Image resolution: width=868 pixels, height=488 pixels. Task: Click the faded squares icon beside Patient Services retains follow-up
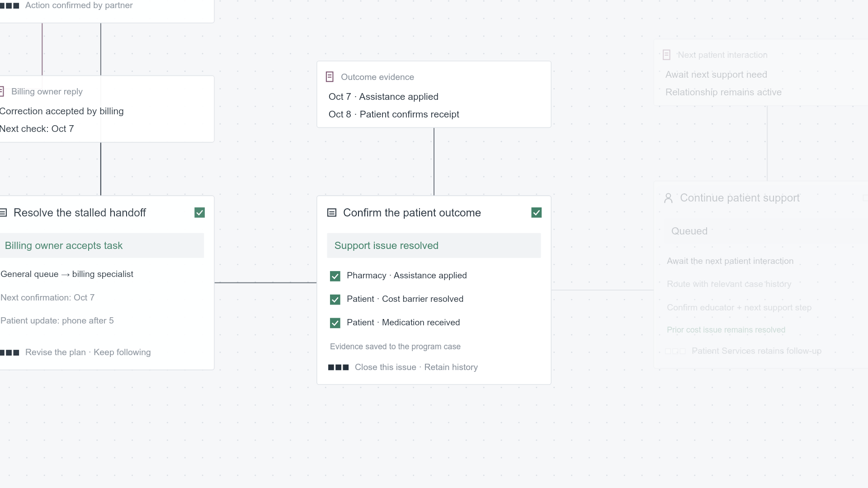[x=675, y=351]
